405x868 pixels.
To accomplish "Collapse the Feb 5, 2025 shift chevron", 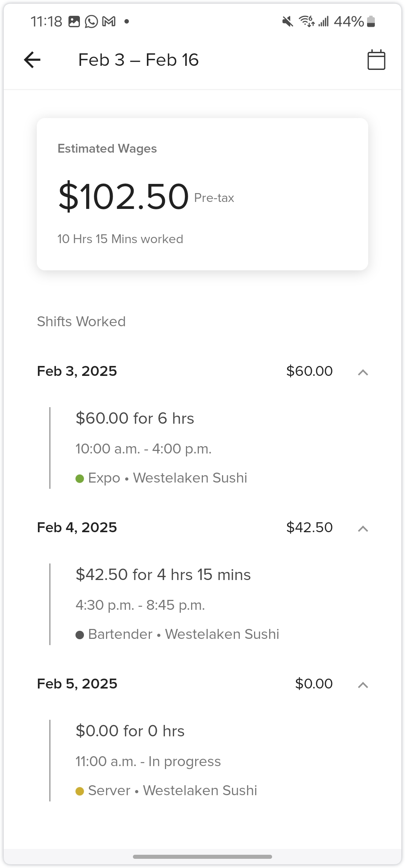I will (363, 685).
